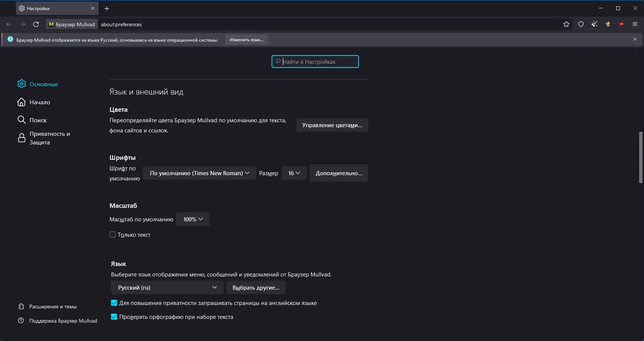Uncheck requesting pages in English checkbox
Viewport: 644px width, 341px height.
[114, 303]
